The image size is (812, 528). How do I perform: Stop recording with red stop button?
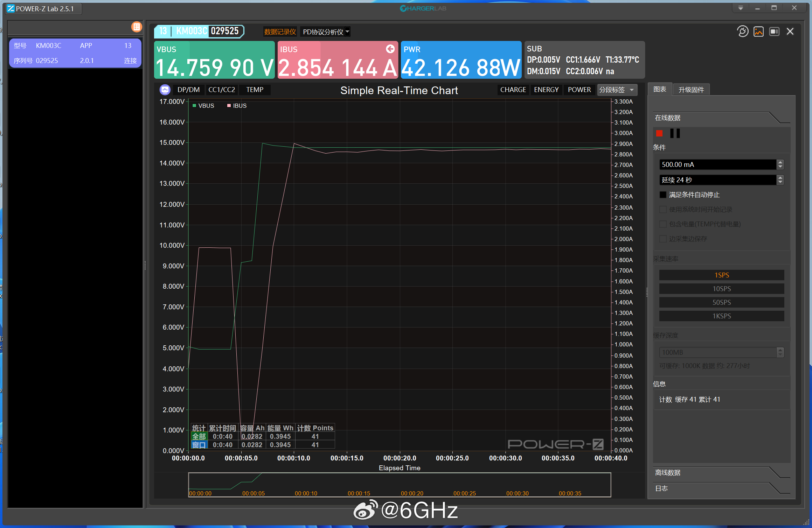point(659,133)
